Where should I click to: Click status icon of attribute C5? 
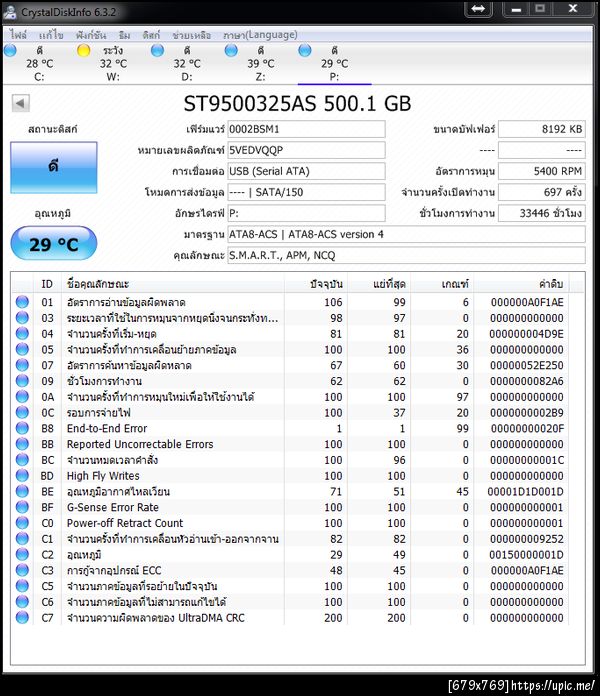22,585
